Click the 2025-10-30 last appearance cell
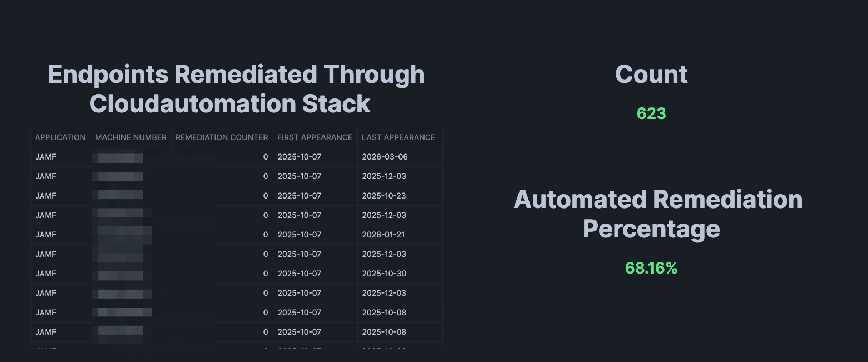Image resolution: width=868 pixels, height=362 pixels. 384,274
